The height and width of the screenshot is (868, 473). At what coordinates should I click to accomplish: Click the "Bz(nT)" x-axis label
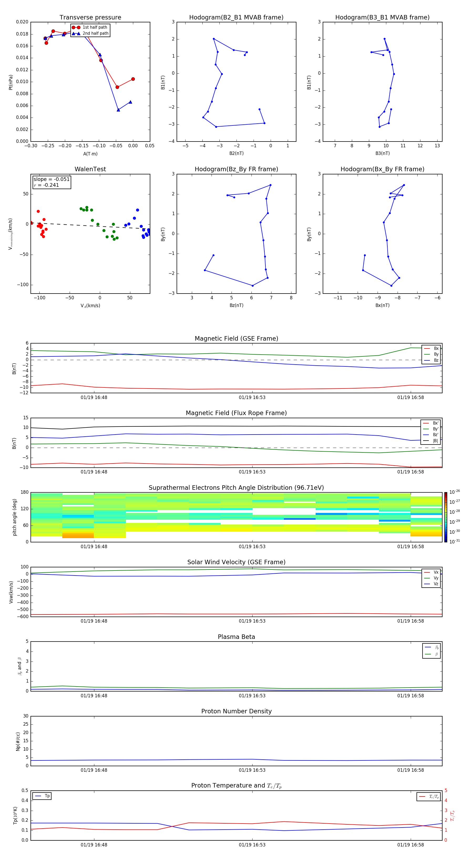(x=236, y=305)
